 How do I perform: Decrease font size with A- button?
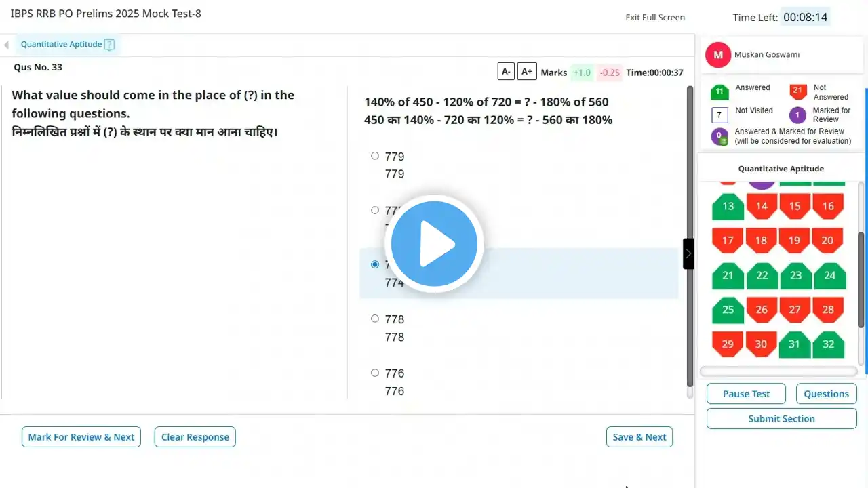(505, 72)
